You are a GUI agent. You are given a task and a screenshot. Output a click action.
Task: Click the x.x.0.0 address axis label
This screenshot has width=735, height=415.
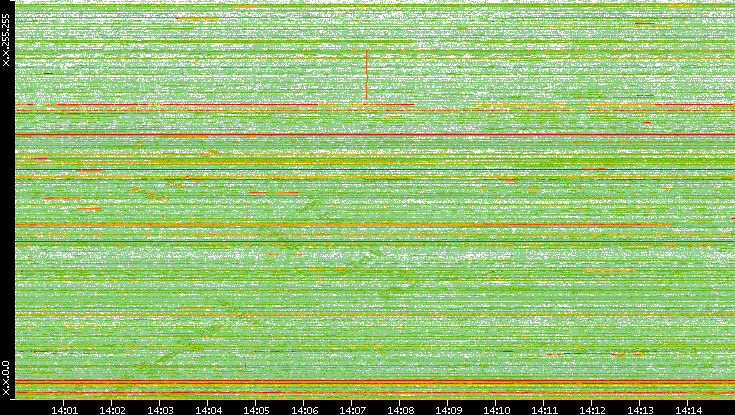(6, 378)
